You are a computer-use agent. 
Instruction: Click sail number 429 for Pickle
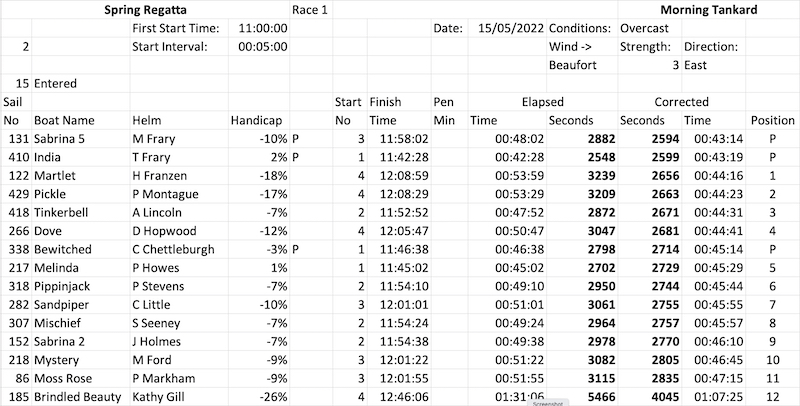pyautogui.click(x=16, y=194)
